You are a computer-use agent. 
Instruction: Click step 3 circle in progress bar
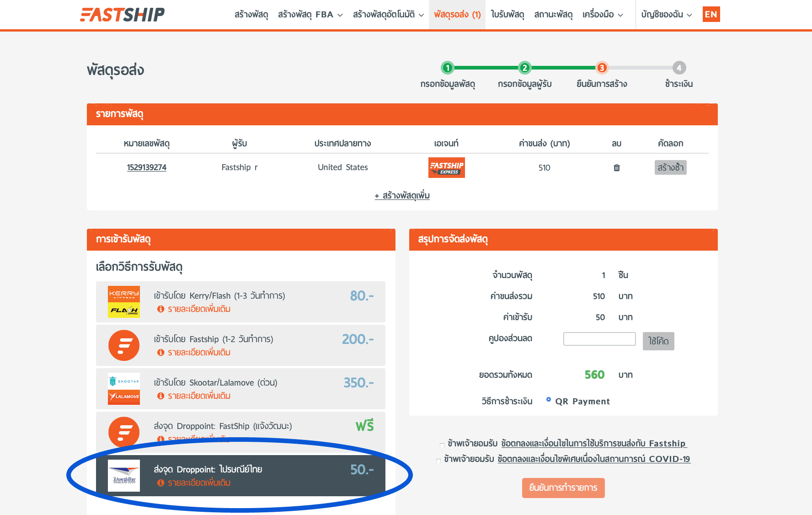click(602, 68)
